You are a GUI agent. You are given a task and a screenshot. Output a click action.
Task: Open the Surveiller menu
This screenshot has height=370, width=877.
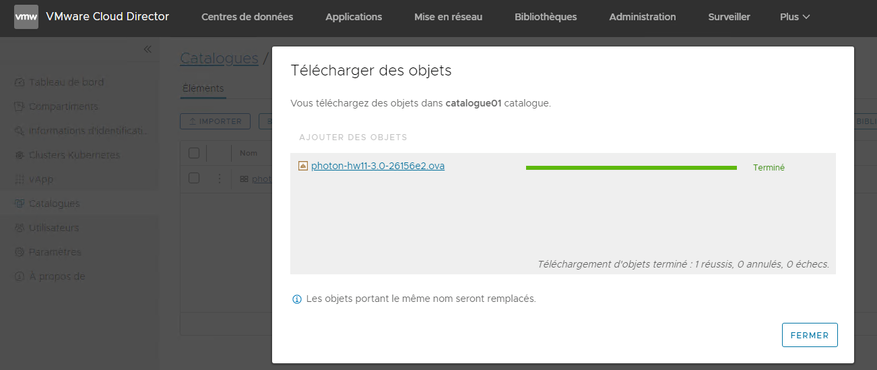729,17
